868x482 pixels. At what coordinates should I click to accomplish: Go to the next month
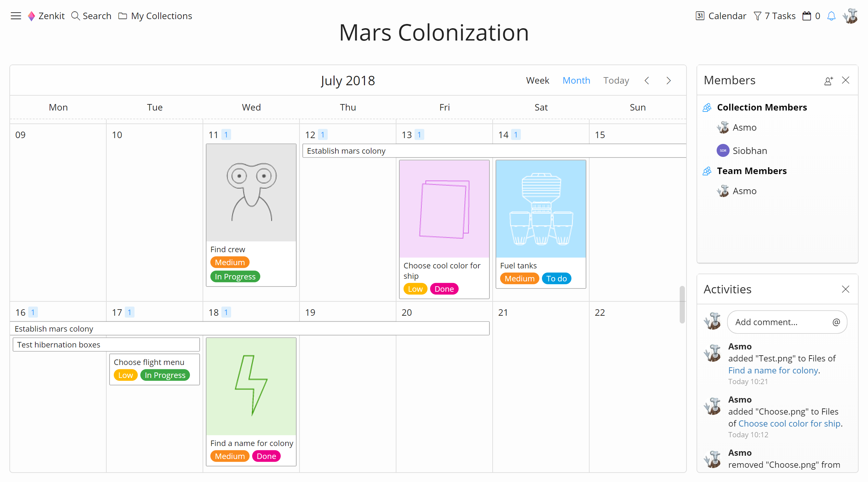[669, 81]
